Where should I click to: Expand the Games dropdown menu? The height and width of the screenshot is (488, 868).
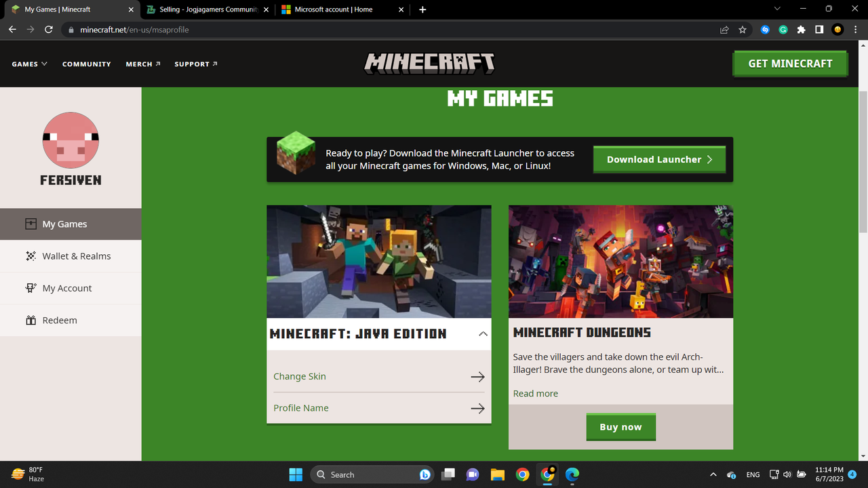click(29, 64)
